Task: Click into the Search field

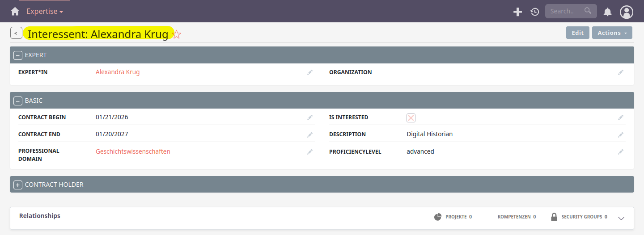Action: coord(566,11)
